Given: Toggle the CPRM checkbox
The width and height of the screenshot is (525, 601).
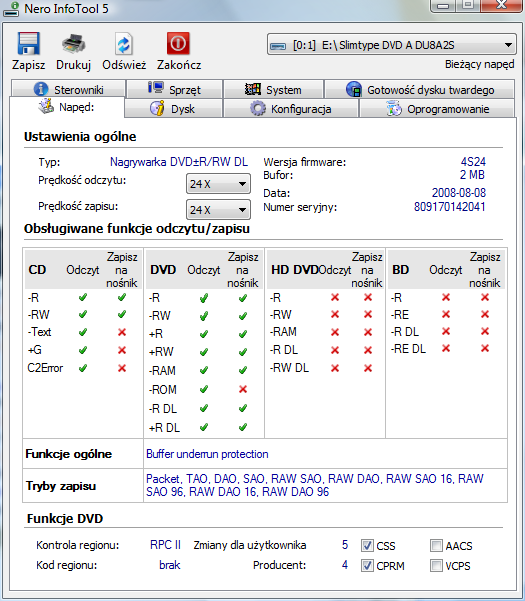Looking at the screenshot, I should (367, 565).
